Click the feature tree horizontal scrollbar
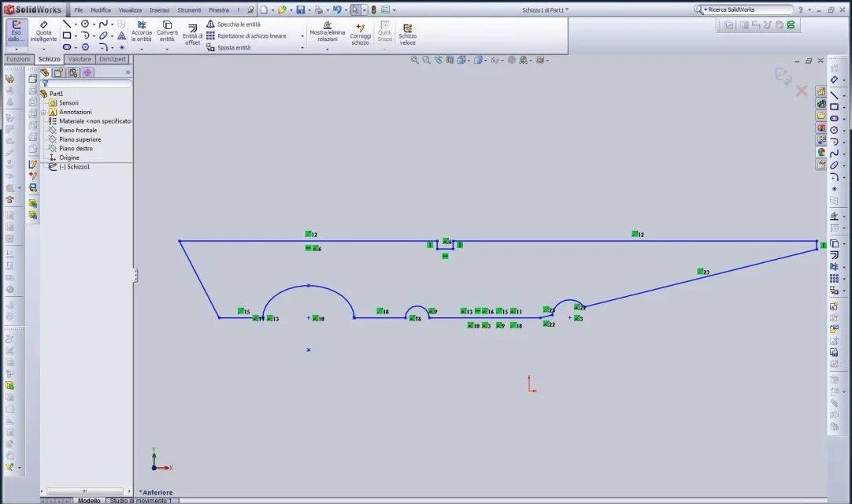 pyautogui.click(x=87, y=491)
